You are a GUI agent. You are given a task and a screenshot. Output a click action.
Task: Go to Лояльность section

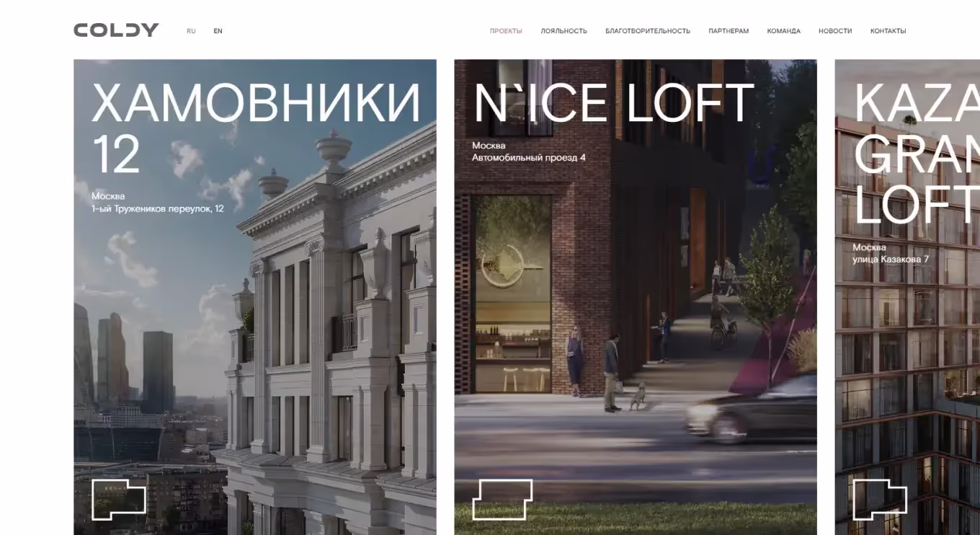[563, 31]
